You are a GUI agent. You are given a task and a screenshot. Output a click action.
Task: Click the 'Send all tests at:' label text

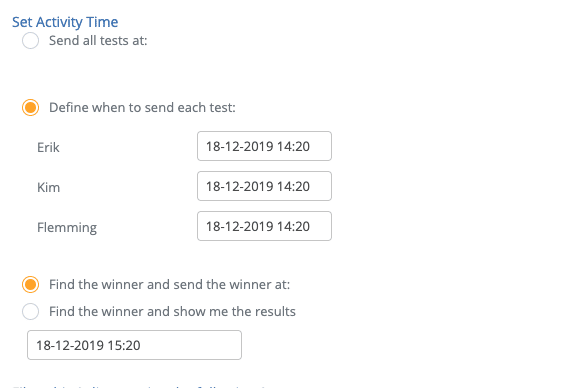click(98, 40)
